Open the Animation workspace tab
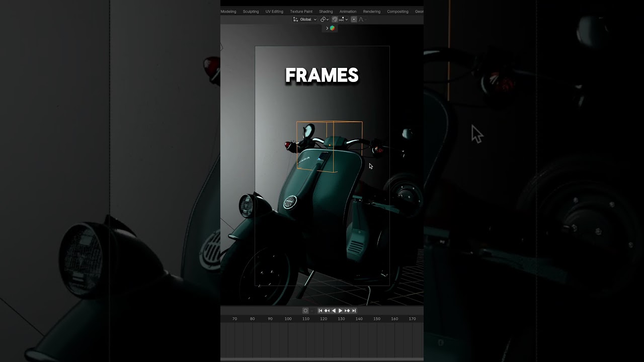The height and width of the screenshot is (362, 644). tap(348, 12)
